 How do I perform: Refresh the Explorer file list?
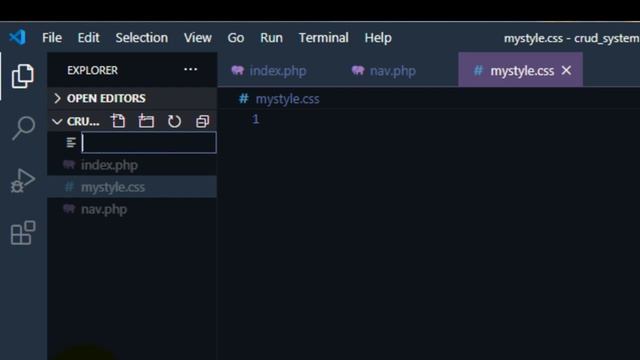[x=174, y=121]
